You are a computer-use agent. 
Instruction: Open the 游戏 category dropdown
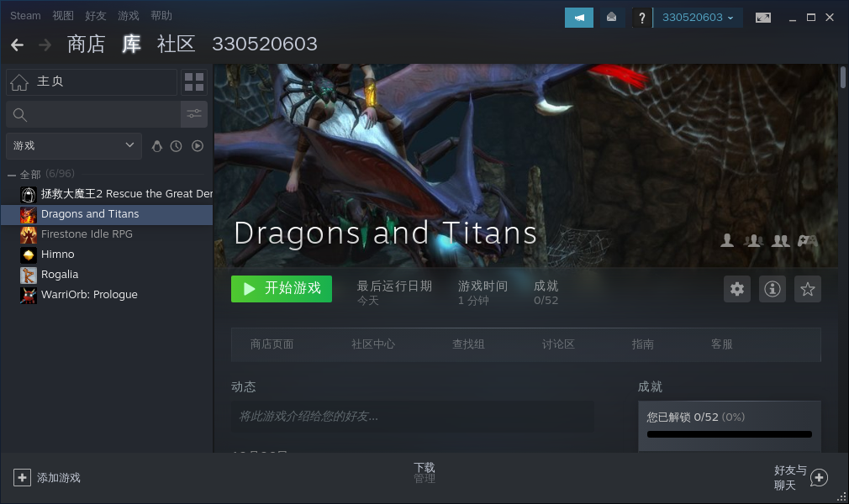(74, 146)
